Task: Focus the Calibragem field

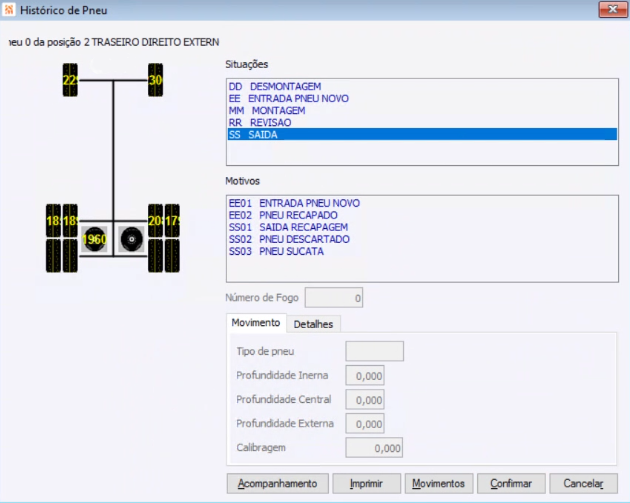Action: 374,448
